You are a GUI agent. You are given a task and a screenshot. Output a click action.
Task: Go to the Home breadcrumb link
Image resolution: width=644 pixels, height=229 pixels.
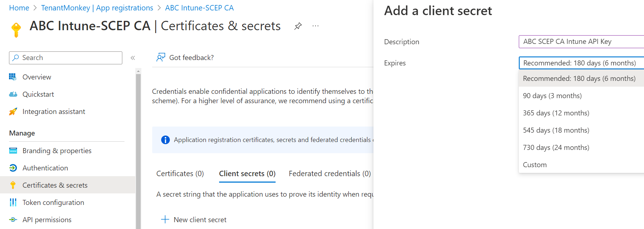19,8
